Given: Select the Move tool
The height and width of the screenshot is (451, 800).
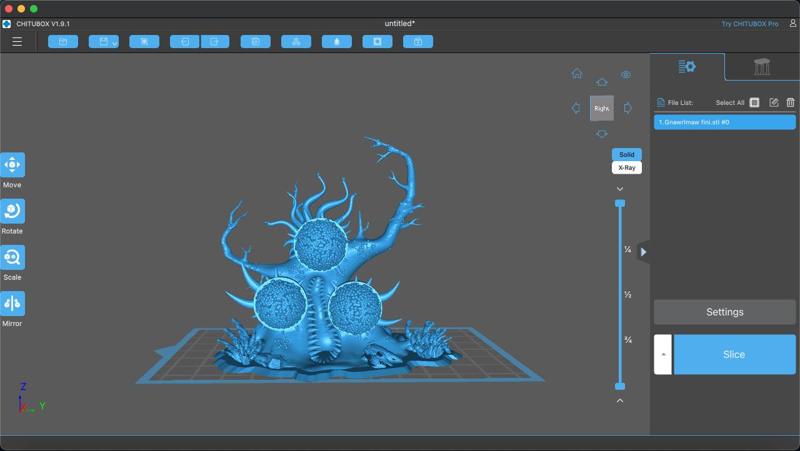Looking at the screenshot, I should pyautogui.click(x=13, y=165).
